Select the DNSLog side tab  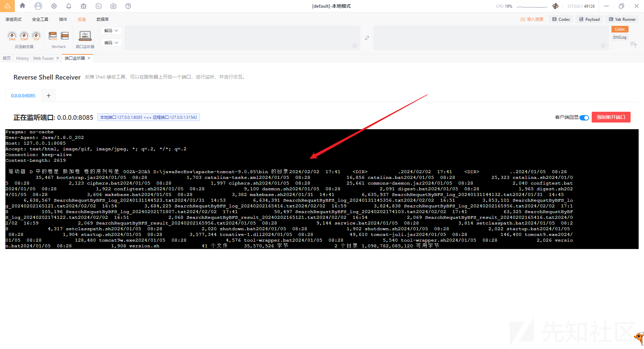(x=620, y=37)
